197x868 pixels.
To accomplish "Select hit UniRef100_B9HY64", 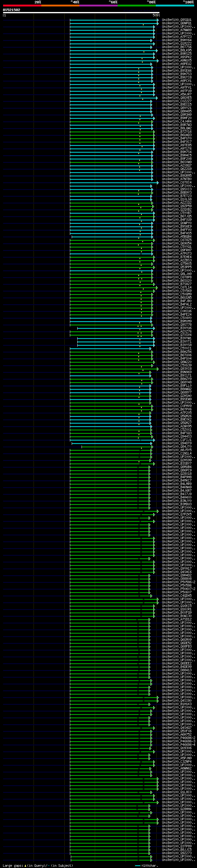I will tap(177, 40).
